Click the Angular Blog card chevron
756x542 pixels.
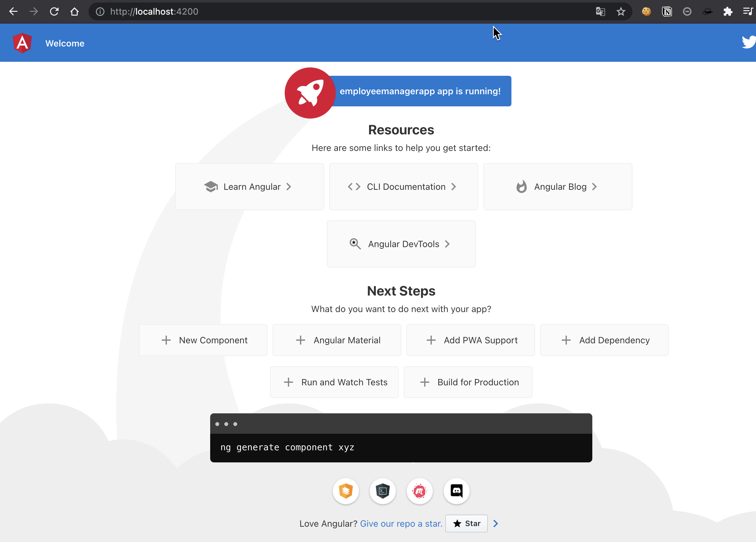594,187
